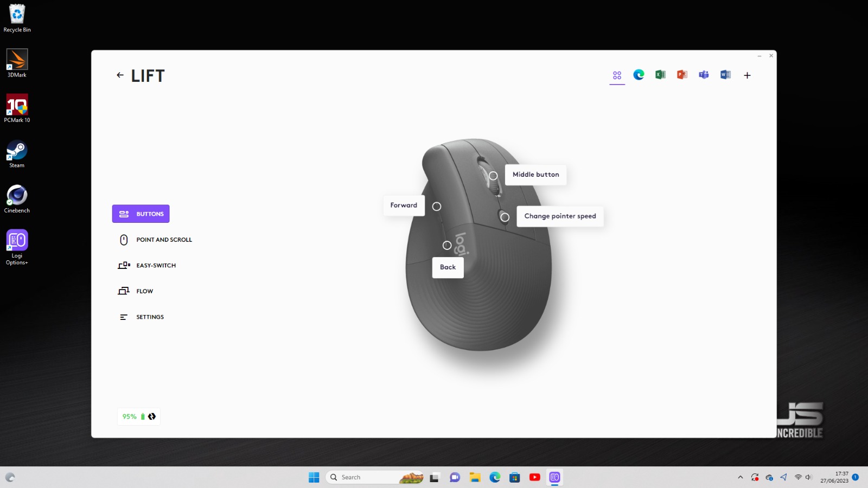Click the Forward button label
Screen dimensions: 868x488
[x=404, y=205]
